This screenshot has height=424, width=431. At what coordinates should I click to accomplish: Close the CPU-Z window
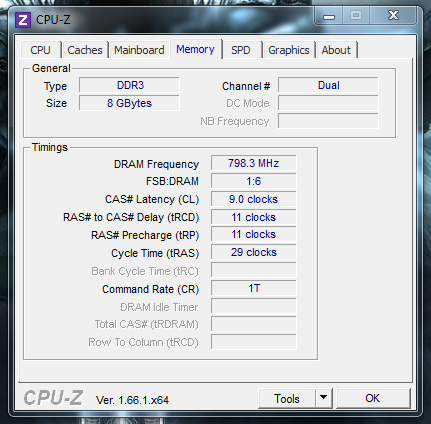(393, 15)
